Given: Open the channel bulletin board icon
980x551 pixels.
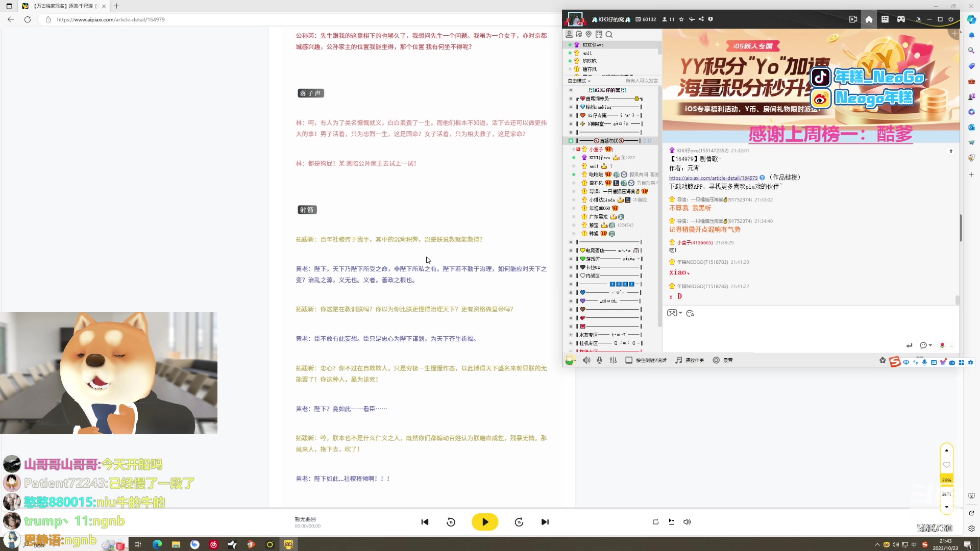Looking at the screenshot, I should pos(599,34).
